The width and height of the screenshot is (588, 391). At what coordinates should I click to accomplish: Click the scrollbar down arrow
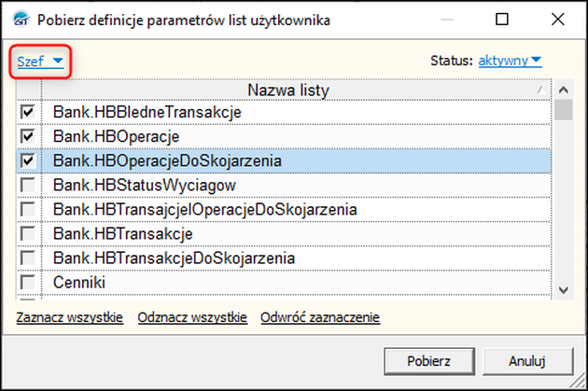point(563,291)
